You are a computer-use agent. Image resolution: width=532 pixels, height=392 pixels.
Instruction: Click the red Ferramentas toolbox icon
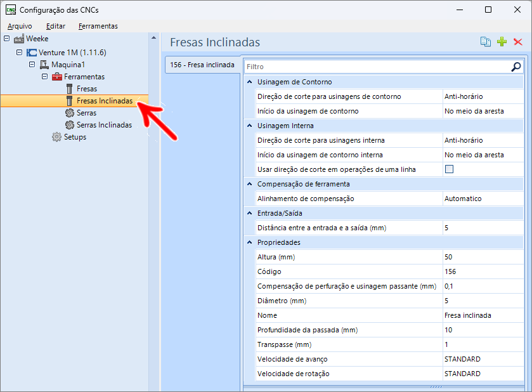56,77
